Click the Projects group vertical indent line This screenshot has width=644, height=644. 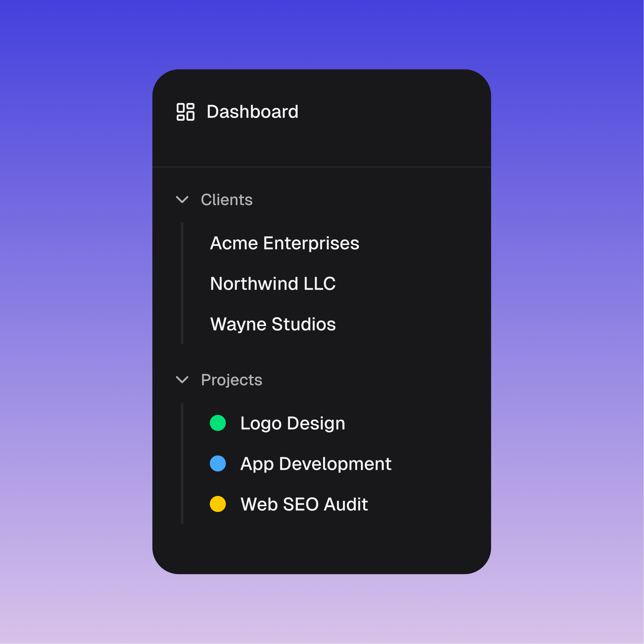tap(182, 463)
